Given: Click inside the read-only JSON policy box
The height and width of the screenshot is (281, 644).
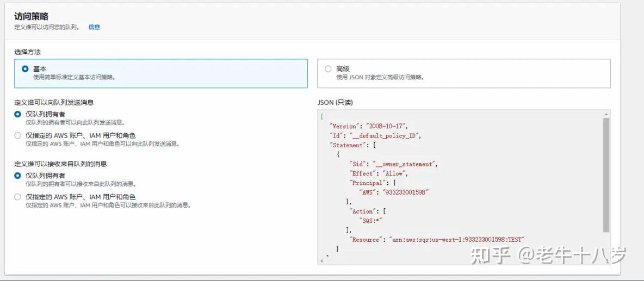Looking at the screenshot, I should [x=464, y=186].
